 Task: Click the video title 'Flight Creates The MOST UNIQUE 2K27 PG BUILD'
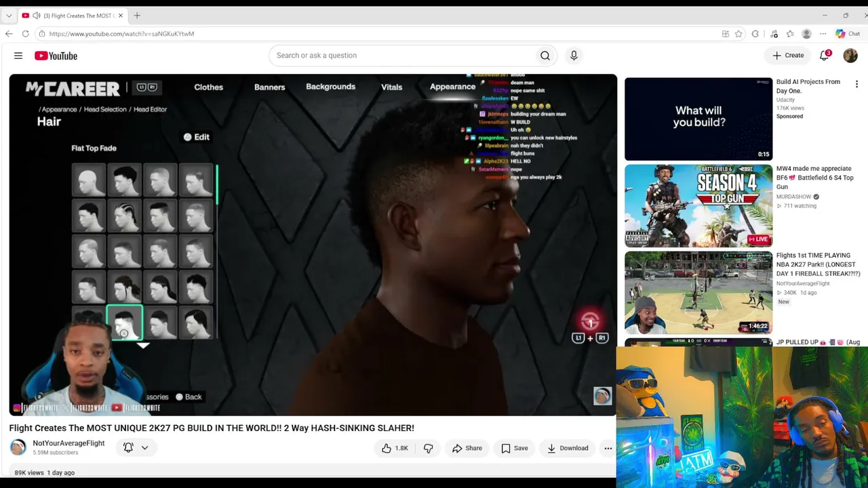[x=212, y=428]
